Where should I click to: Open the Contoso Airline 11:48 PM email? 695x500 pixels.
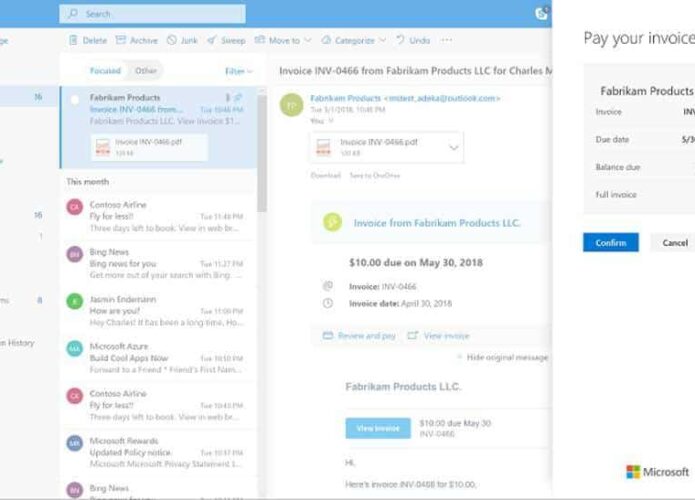tap(159, 217)
